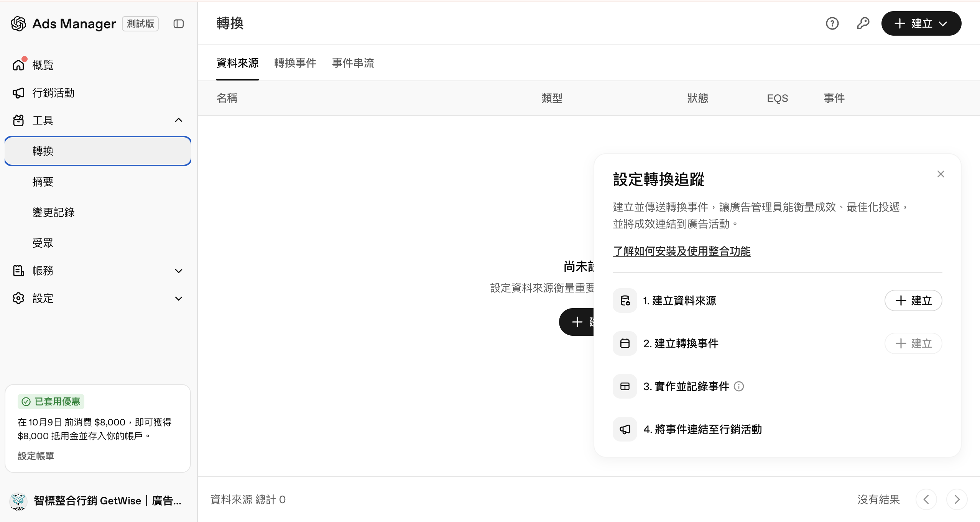Click the toolbox icon beside 工具
980x522 pixels.
tap(18, 120)
